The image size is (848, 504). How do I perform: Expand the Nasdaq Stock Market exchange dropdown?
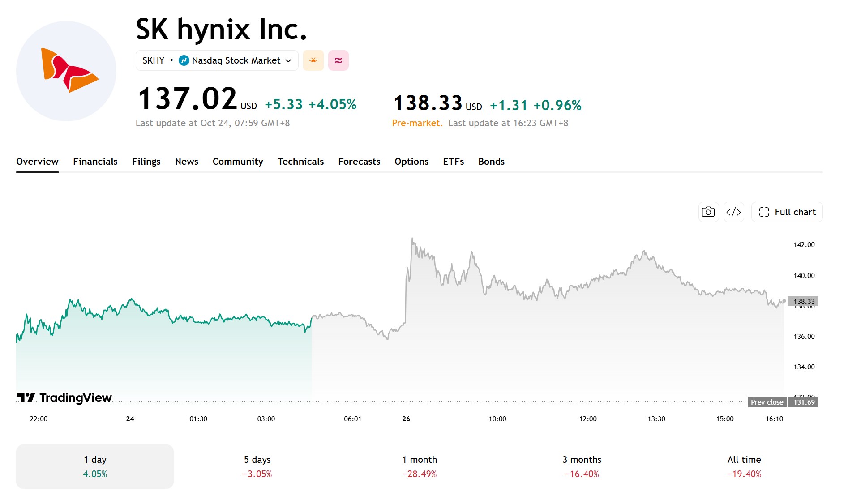217,60
